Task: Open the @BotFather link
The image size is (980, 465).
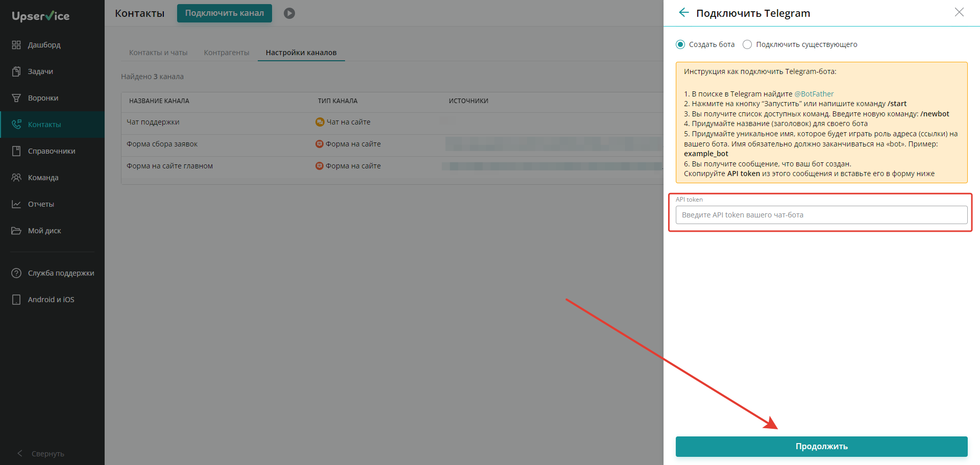Action: pyautogui.click(x=814, y=94)
